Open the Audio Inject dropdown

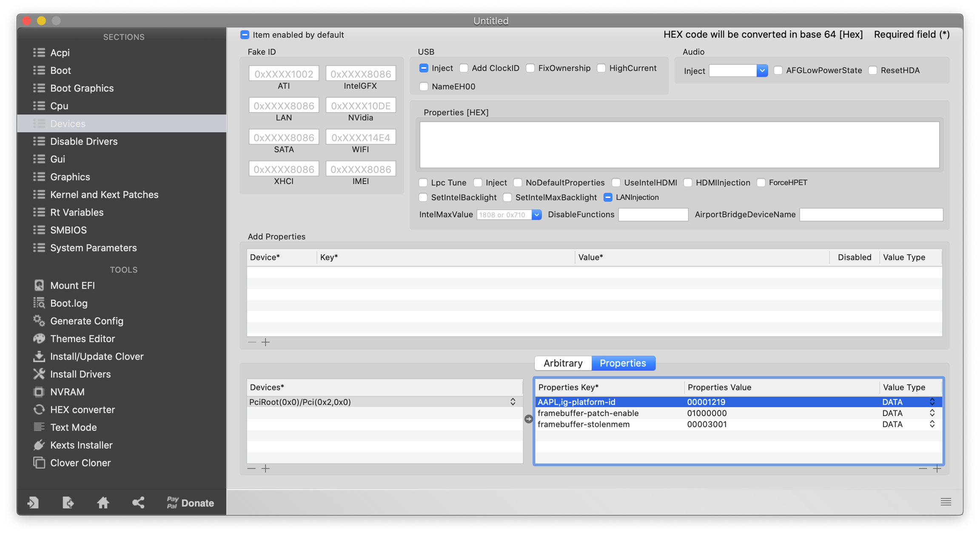point(762,71)
